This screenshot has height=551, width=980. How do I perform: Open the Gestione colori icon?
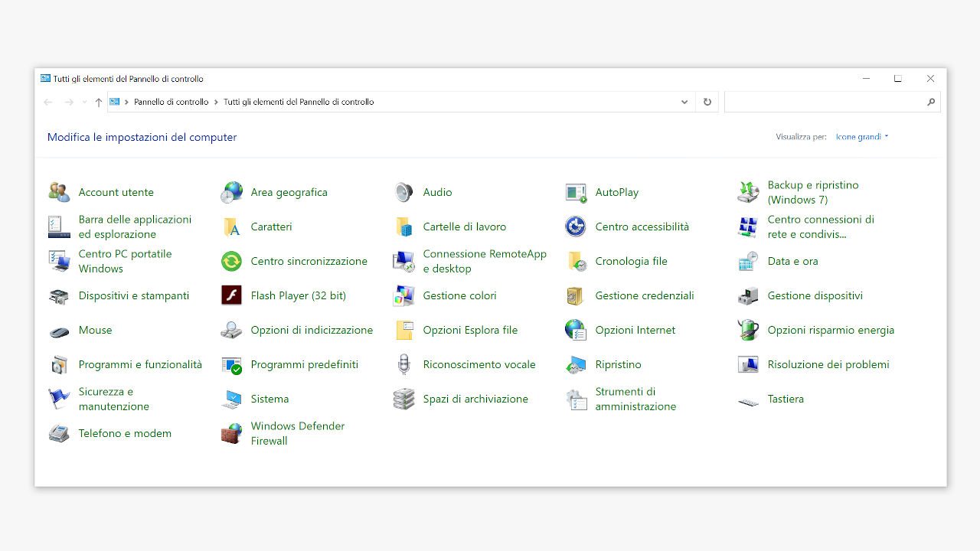point(403,295)
